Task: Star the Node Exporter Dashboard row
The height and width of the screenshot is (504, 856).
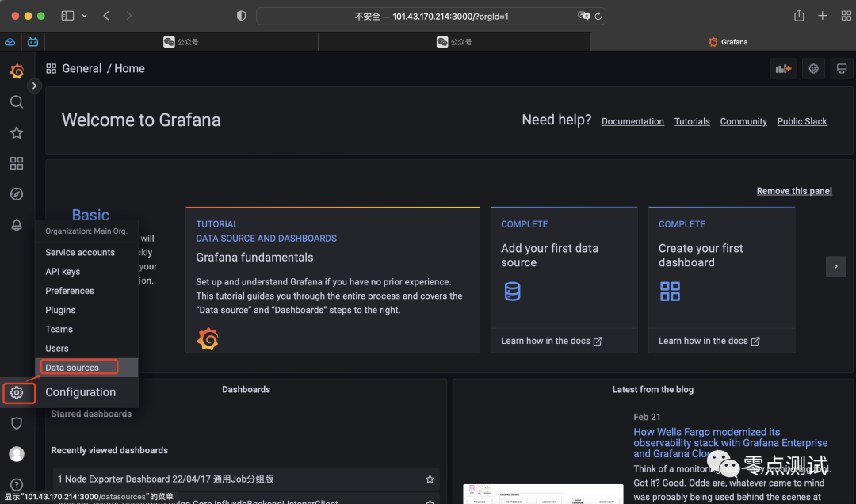Action: click(x=430, y=479)
